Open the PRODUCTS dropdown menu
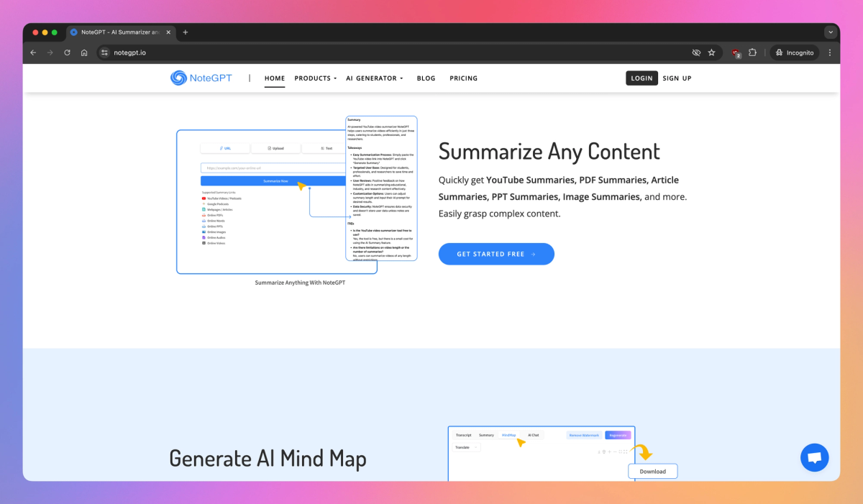This screenshot has height=504, width=863. 316,78
